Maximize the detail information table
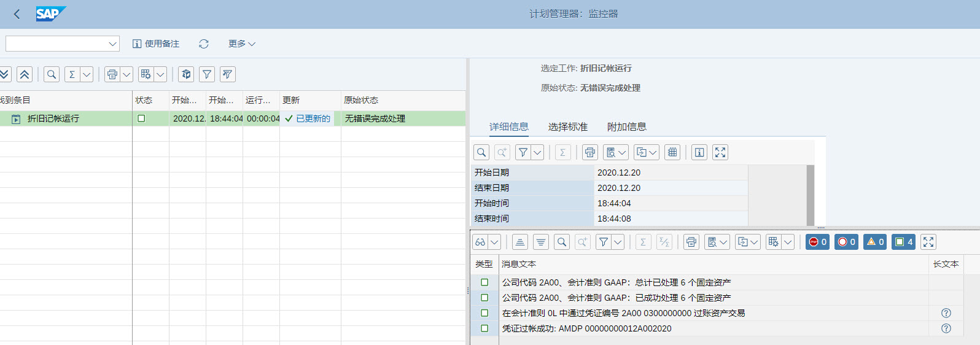The height and width of the screenshot is (345, 980). (x=720, y=152)
